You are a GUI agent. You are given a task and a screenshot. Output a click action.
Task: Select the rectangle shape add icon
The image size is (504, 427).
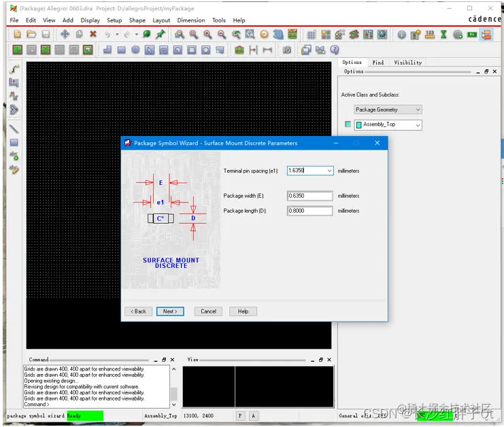tap(122, 50)
